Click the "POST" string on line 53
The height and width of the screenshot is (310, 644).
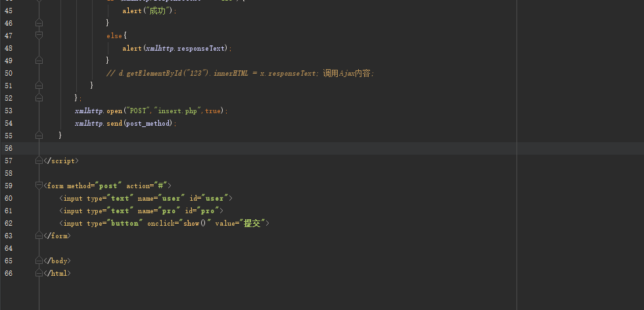pyautogui.click(x=138, y=111)
